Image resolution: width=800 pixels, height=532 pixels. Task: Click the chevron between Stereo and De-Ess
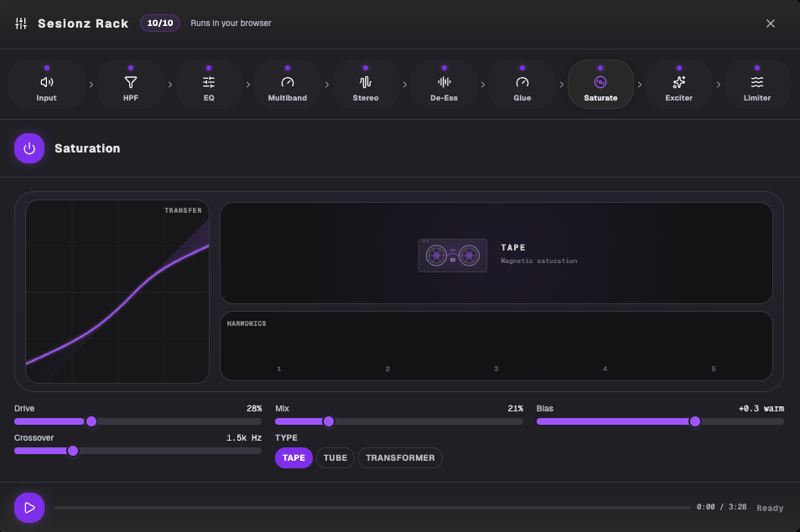pyautogui.click(x=404, y=85)
